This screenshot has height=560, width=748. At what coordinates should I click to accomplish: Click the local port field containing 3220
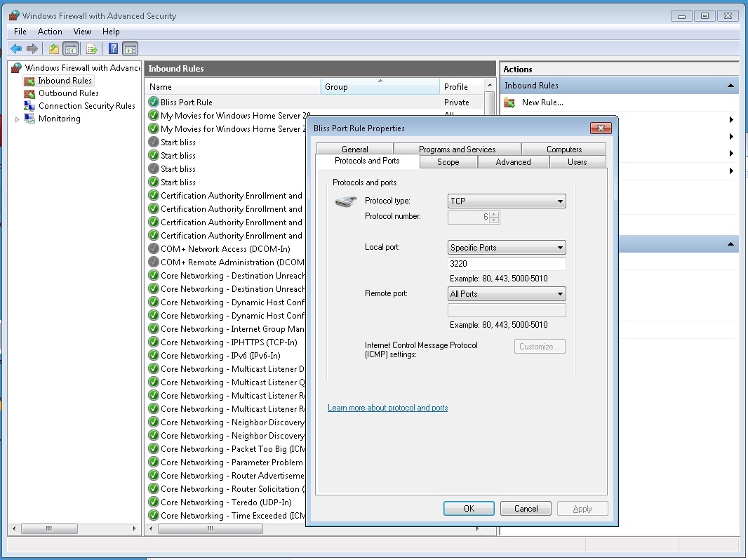506,264
